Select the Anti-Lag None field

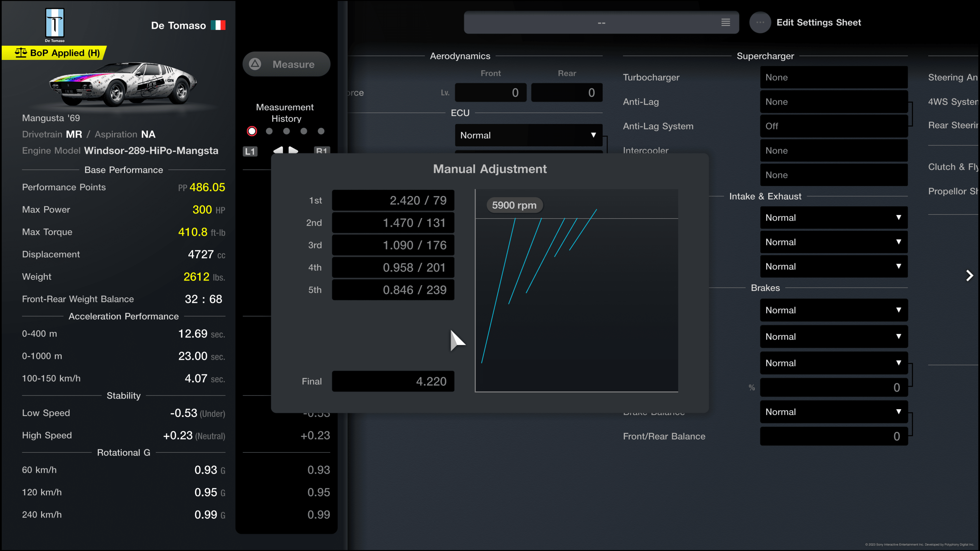pyautogui.click(x=834, y=102)
